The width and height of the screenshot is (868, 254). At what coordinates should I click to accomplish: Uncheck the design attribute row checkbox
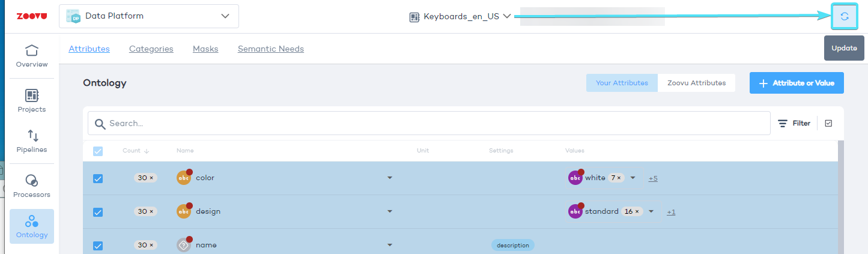pos(98,212)
